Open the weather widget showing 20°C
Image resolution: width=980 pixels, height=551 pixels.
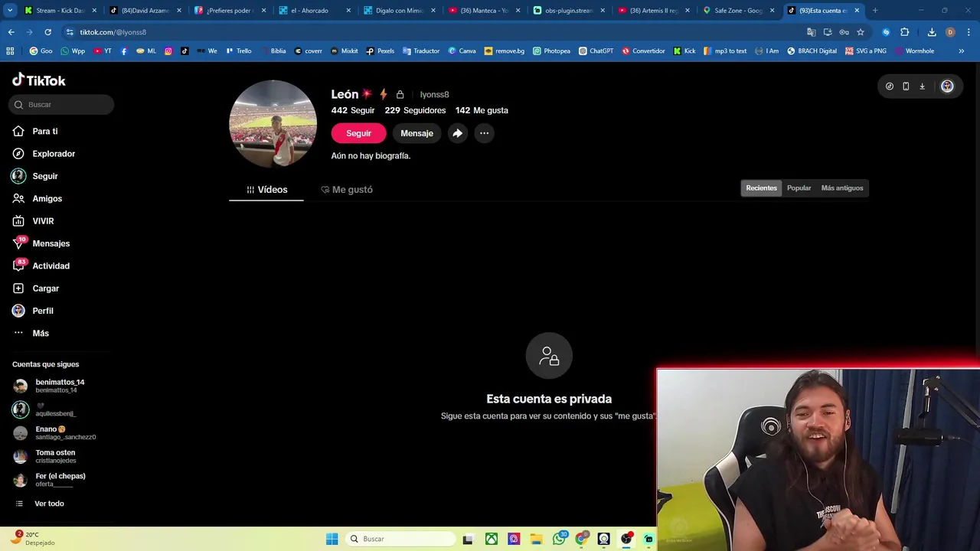tap(32, 539)
